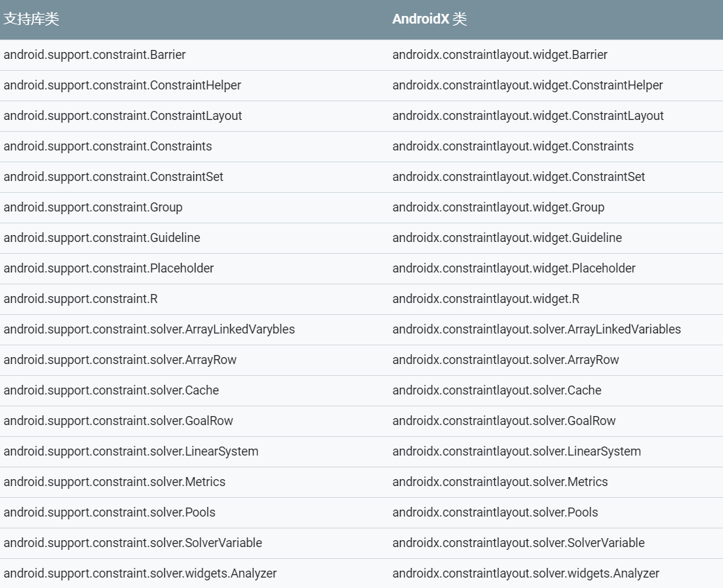Click androidx.constraintlayout.widget.Placeholder cell
723x588 pixels.
coord(514,268)
